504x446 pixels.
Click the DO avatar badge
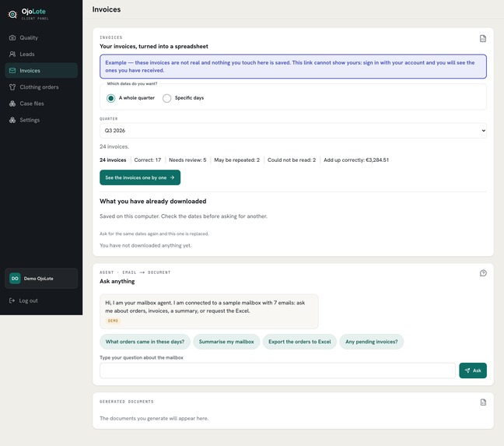(x=15, y=279)
